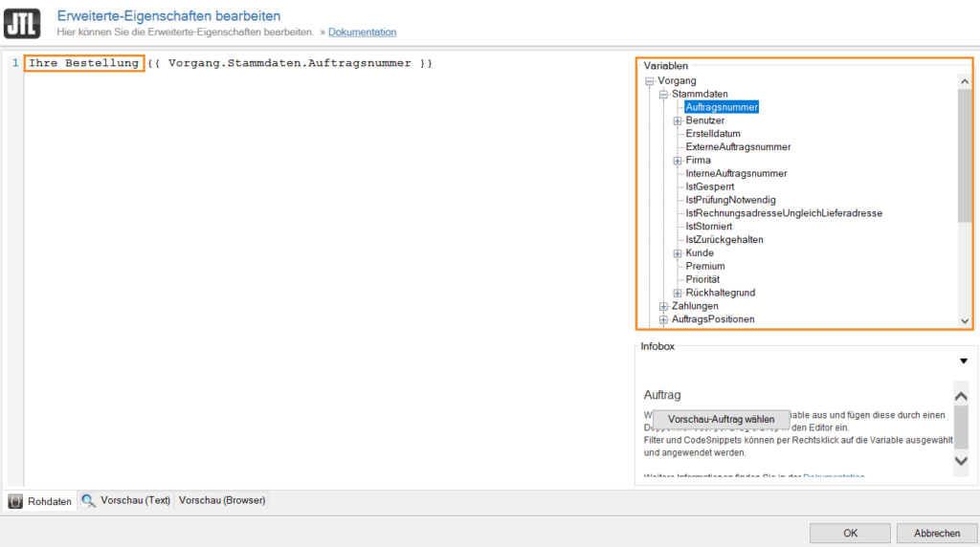Image resolution: width=980 pixels, height=547 pixels.
Task: Click into the code editor line 1
Action: [287, 63]
